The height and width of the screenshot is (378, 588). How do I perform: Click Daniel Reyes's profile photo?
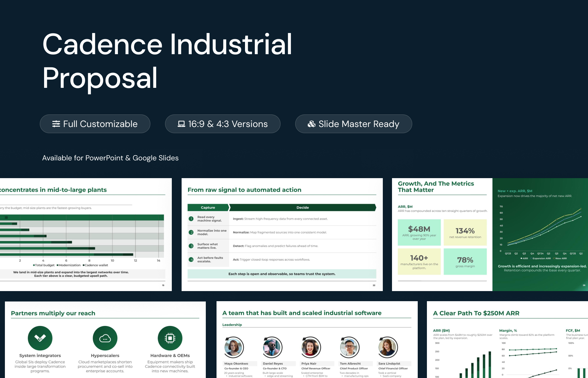[272, 347]
